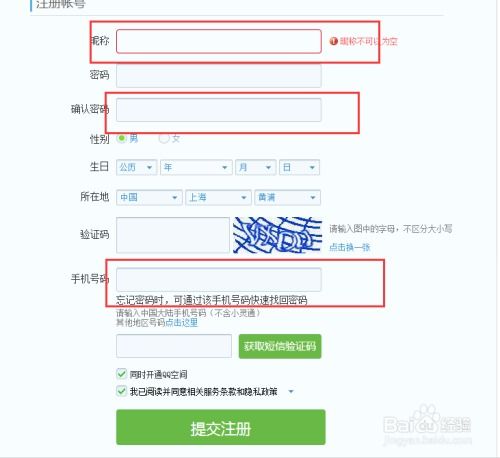Select the 男 gender radio button

122,138
